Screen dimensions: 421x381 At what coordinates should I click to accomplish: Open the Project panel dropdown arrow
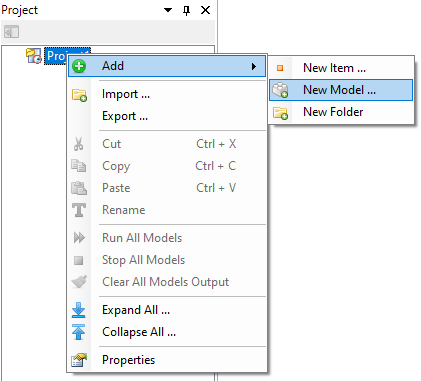tap(168, 10)
